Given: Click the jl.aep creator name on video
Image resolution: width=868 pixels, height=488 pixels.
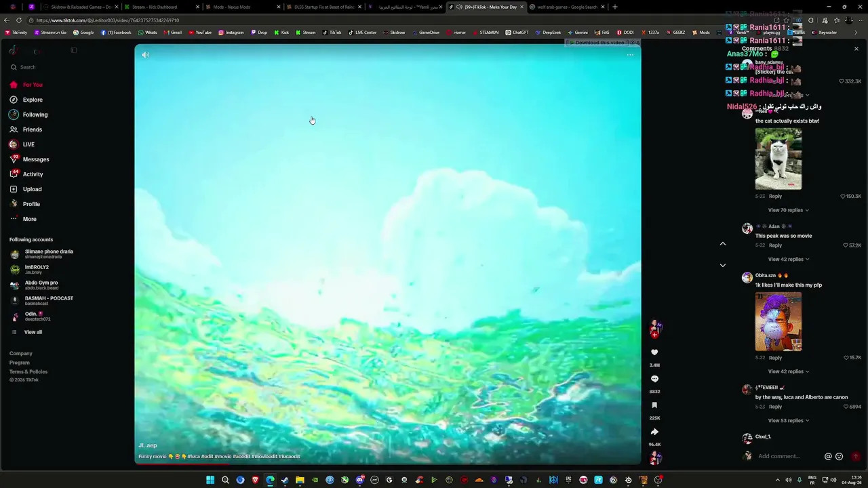Looking at the screenshot, I should tap(148, 445).
